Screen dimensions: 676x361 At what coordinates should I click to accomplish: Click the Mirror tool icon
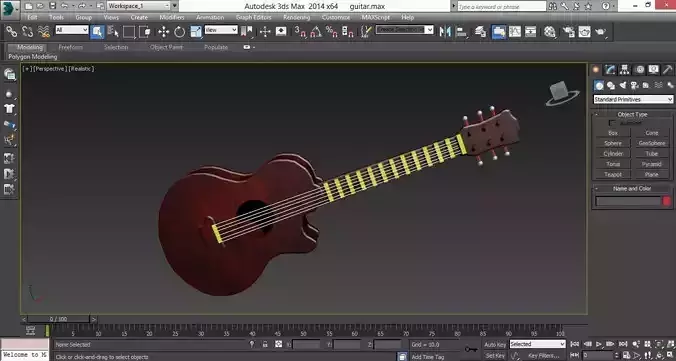pos(445,31)
